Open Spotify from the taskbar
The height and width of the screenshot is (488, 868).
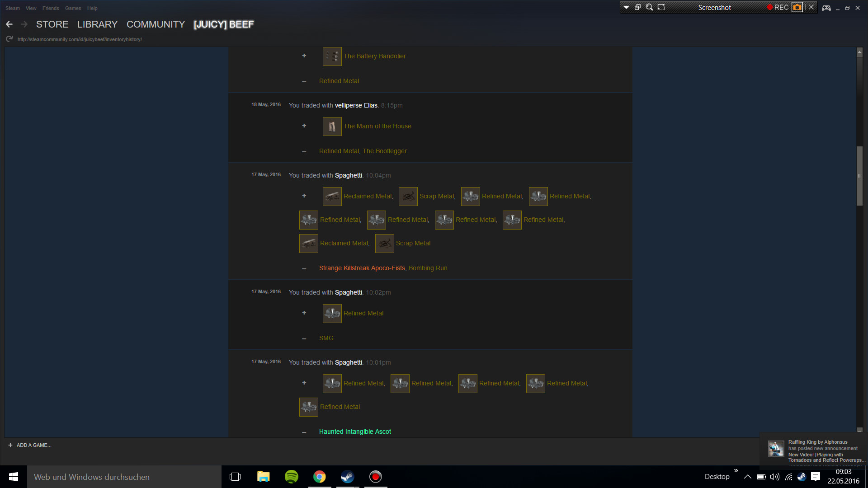tap(292, 477)
